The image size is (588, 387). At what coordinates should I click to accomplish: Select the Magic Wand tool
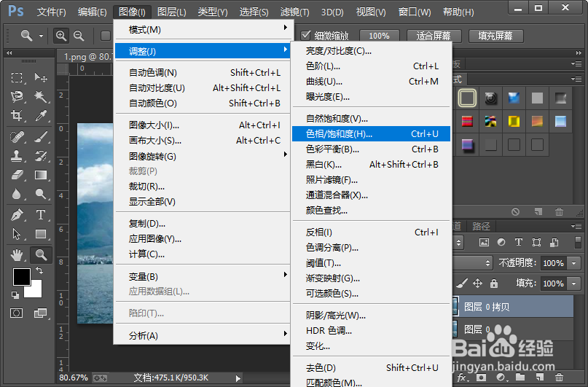[x=41, y=96]
